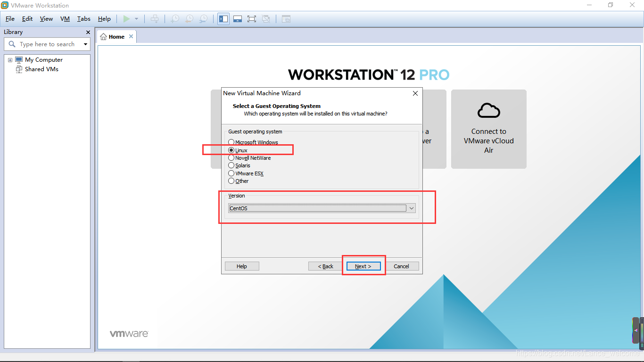Click the Send Ctrl+Alt+Del toolbar icon
The height and width of the screenshot is (362, 644).
pos(154,19)
